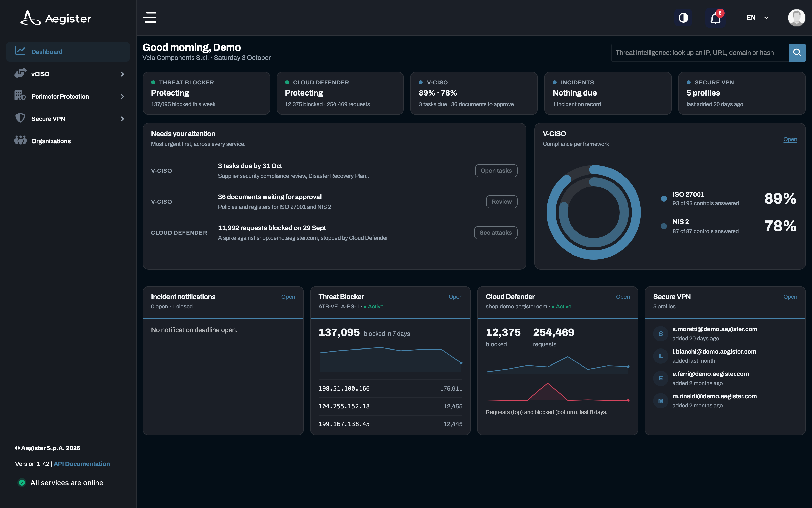Open the notifications bell
Viewport: 812px width, 508px height.
coord(715,18)
